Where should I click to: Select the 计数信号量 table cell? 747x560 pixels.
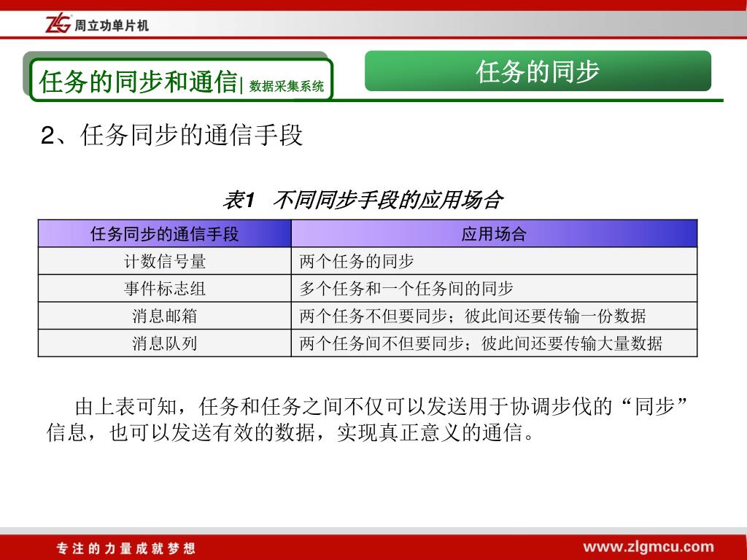click(x=164, y=261)
